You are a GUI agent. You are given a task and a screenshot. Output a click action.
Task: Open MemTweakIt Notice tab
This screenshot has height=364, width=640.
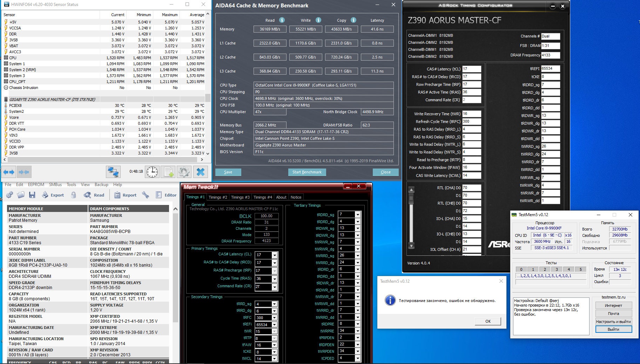(x=296, y=197)
